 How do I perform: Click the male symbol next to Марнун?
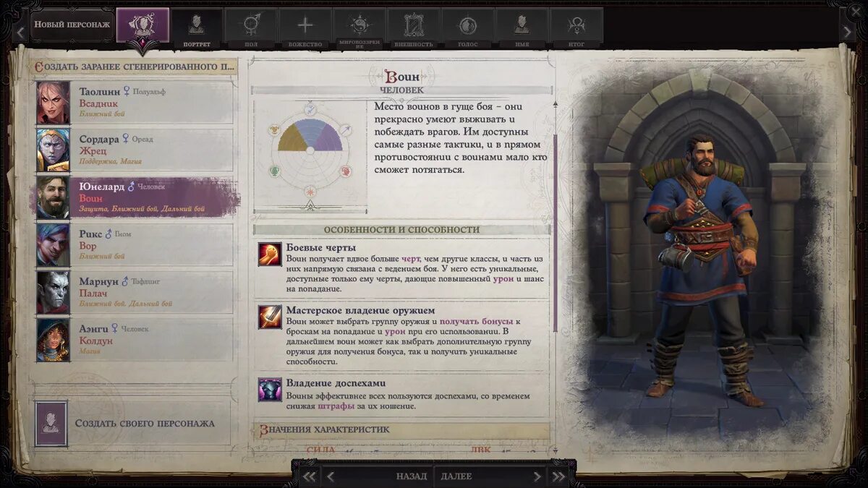pyautogui.click(x=124, y=281)
